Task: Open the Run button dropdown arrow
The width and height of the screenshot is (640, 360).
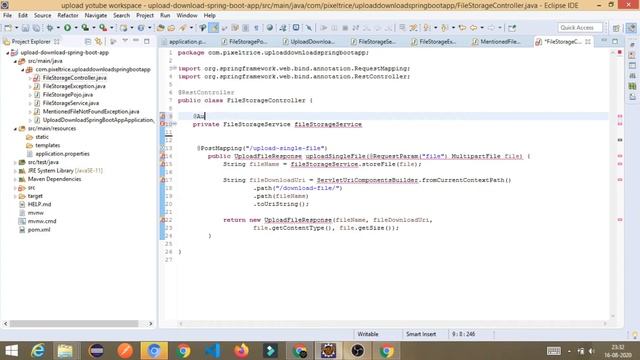Action: pyautogui.click(x=76, y=28)
